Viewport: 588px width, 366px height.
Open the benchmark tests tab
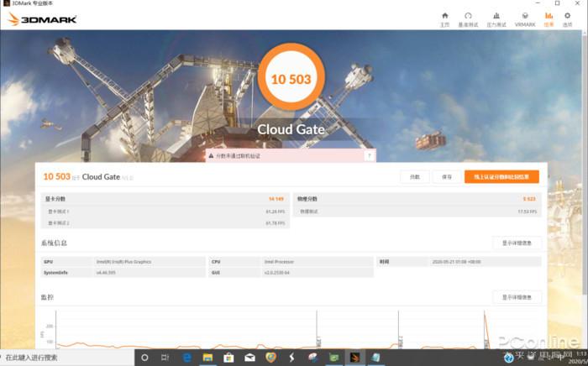tap(468, 19)
